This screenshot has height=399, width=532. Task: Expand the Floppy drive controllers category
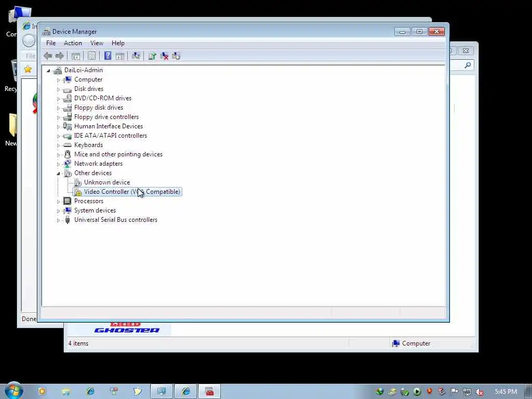pos(58,117)
